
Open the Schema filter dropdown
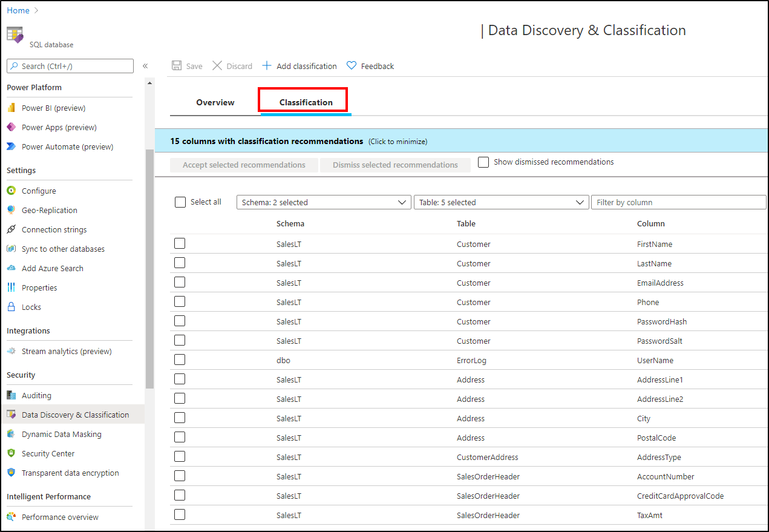click(324, 202)
